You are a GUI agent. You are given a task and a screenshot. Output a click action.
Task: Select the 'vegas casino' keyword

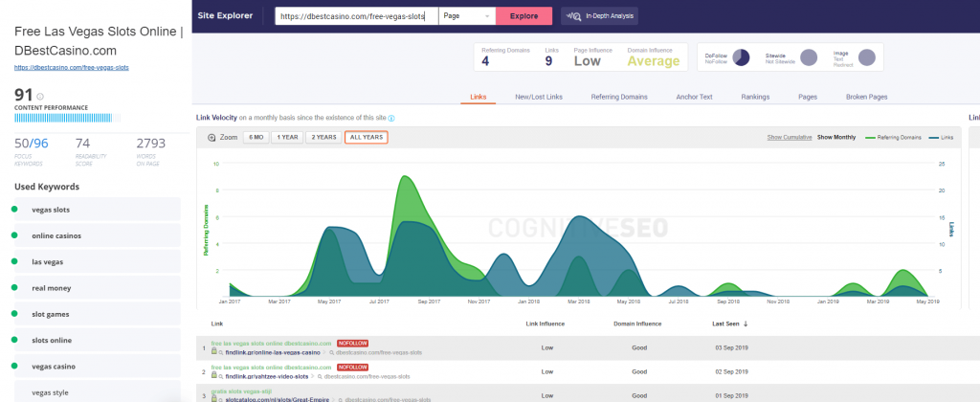(97, 367)
